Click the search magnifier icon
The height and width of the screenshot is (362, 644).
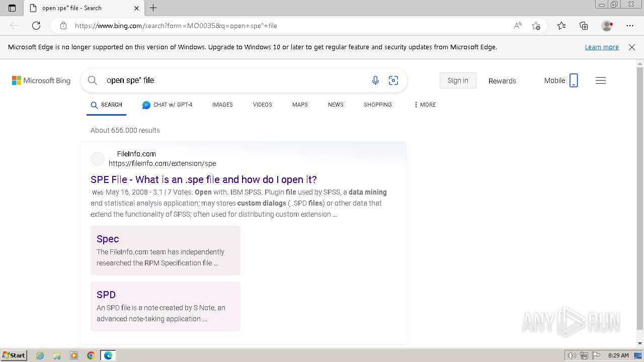pyautogui.click(x=92, y=80)
